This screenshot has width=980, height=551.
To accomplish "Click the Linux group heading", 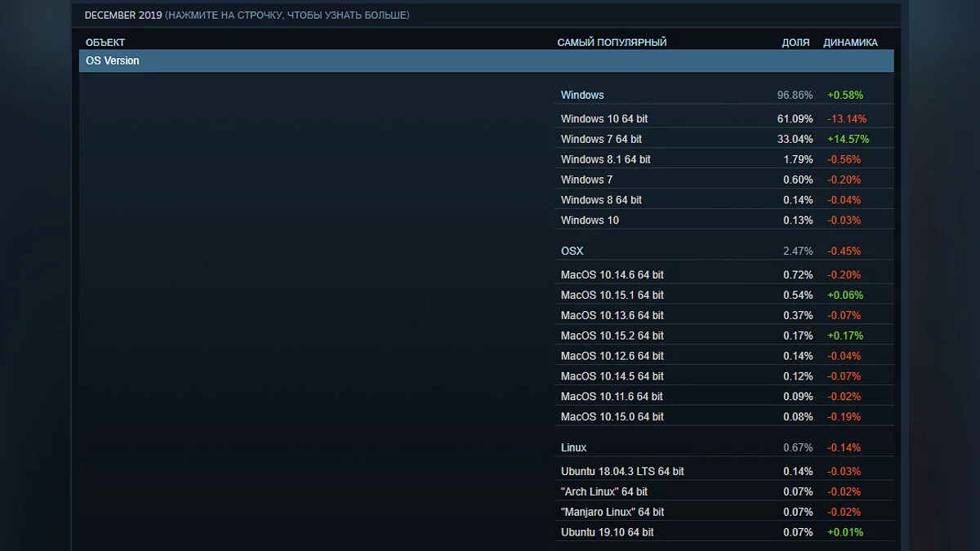I will tap(574, 448).
